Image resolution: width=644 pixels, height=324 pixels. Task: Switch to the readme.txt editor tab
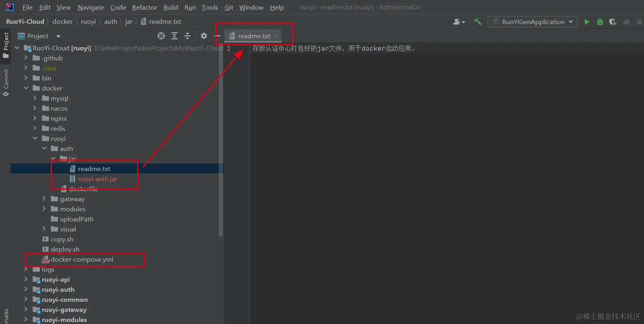click(253, 36)
